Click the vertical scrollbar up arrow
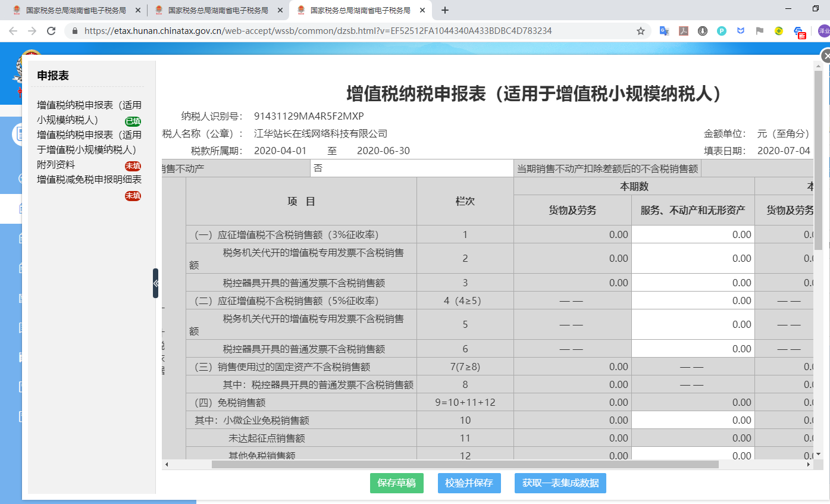The height and width of the screenshot is (504, 830). tap(818, 65)
